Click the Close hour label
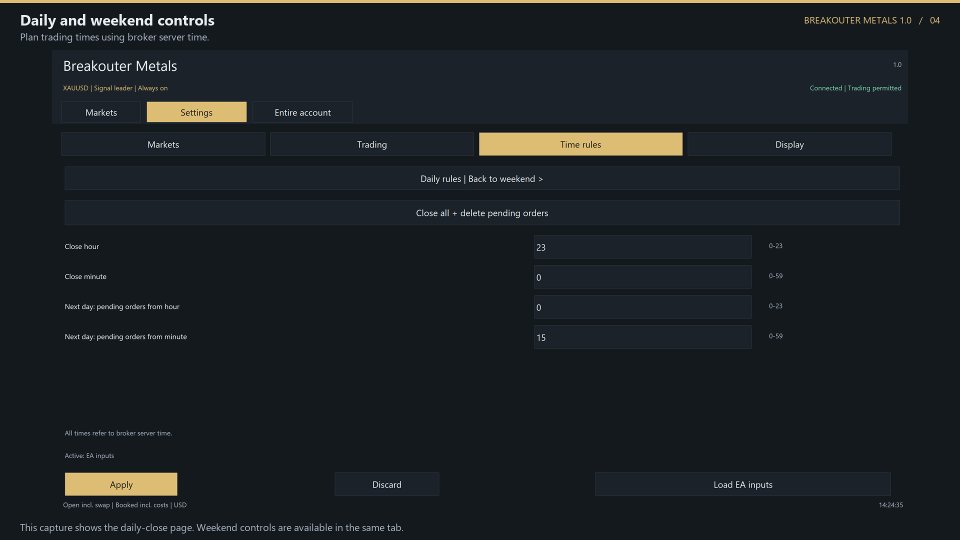This screenshot has width=960, height=540. pos(81,246)
